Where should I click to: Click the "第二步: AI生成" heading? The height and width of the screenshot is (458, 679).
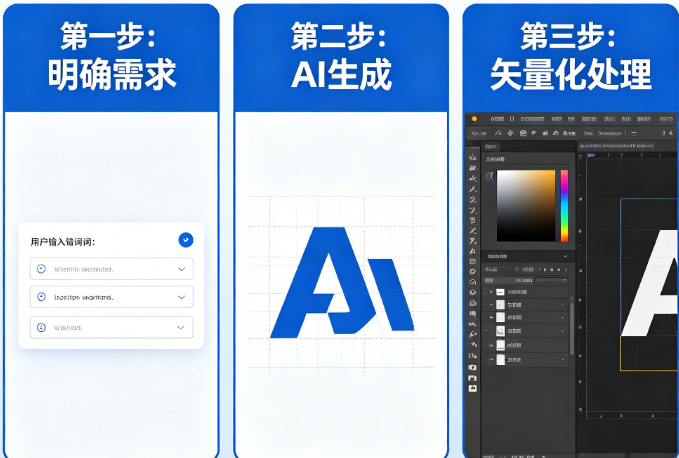click(341, 57)
